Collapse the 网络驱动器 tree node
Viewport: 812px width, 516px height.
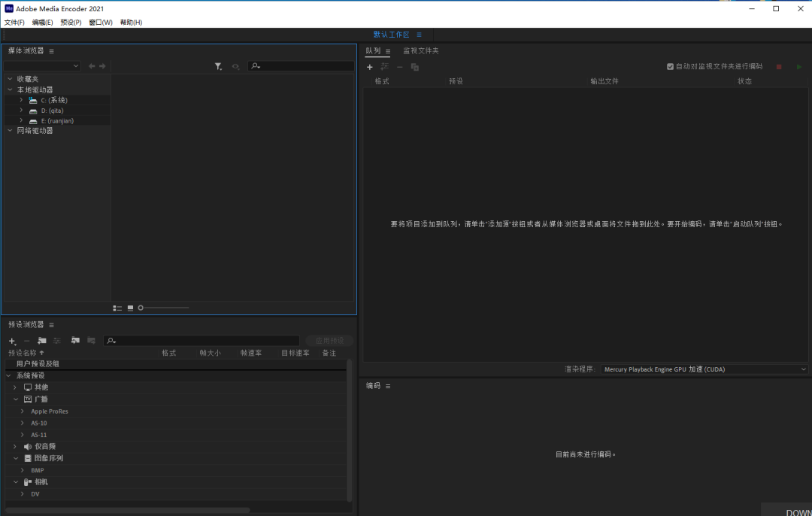point(10,131)
